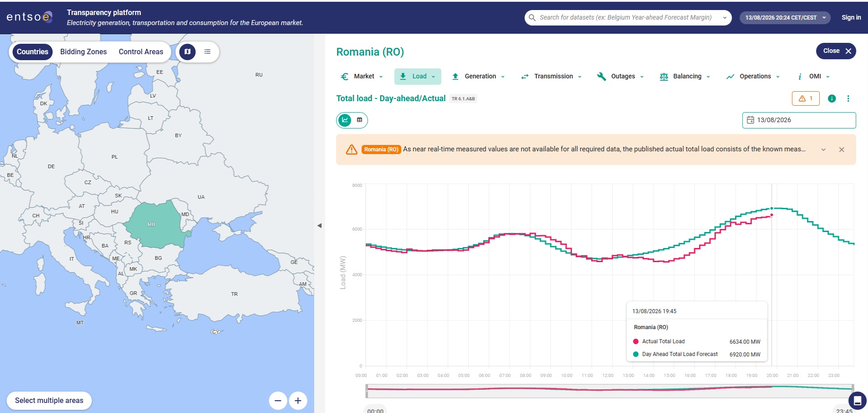The width and height of the screenshot is (868, 413).
Task: Select the Bidding Zones tab
Action: point(83,52)
